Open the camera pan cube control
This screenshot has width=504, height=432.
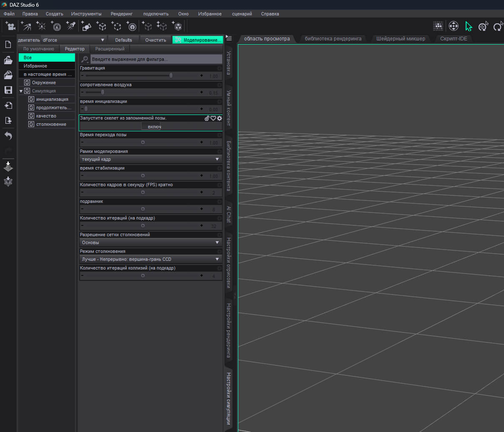pos(454,26)
